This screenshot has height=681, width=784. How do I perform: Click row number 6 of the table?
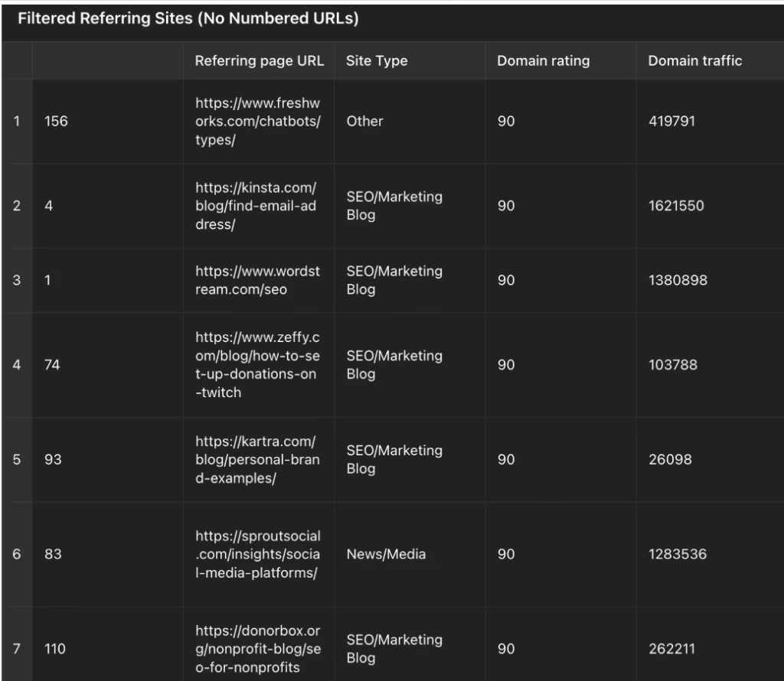click(x=17, y=553)
